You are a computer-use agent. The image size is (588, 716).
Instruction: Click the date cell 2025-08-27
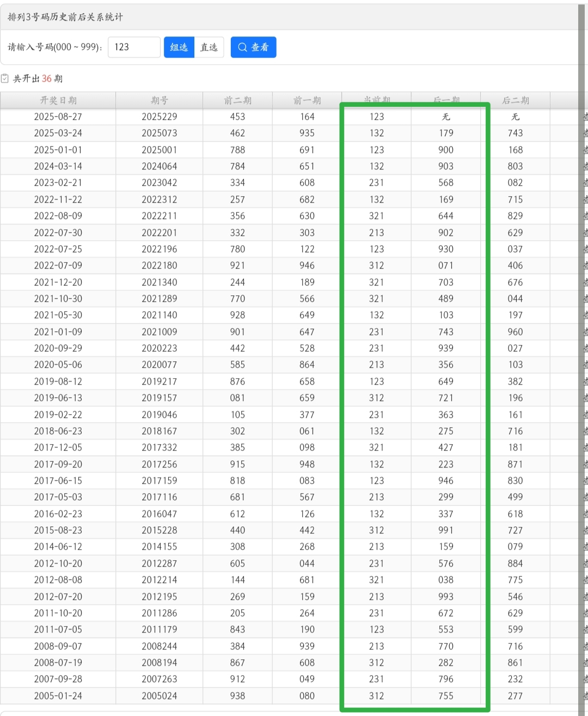click(x=58, y=117)
